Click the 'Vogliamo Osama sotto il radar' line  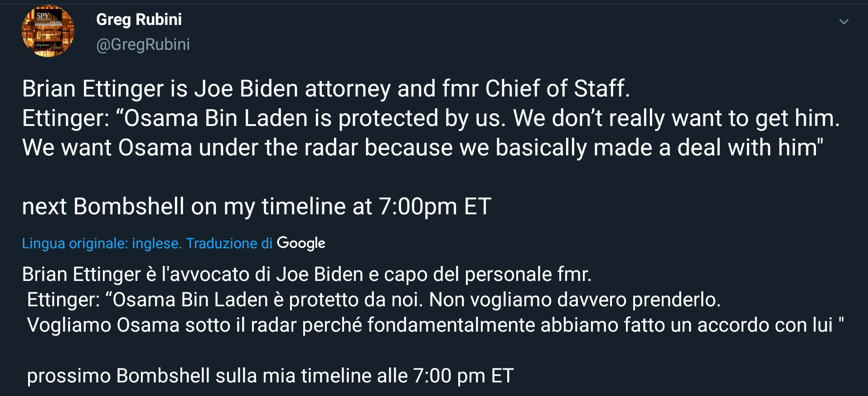[x=435, y=325]
